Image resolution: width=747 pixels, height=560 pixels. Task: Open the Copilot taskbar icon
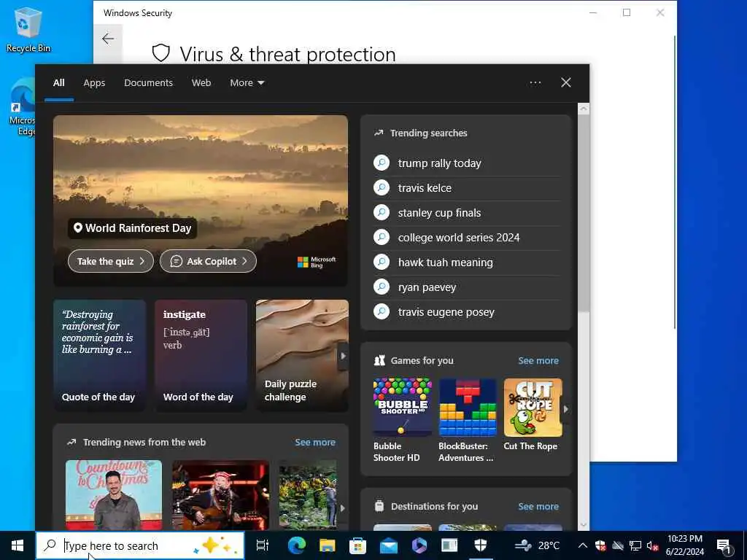click(x=419, y=545)
